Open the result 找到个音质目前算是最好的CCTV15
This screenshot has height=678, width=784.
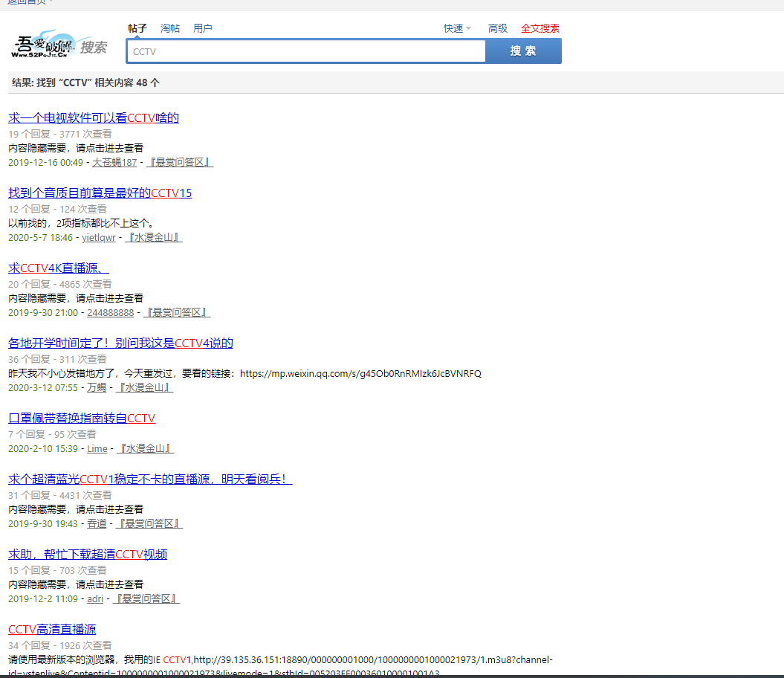point(100,193)
